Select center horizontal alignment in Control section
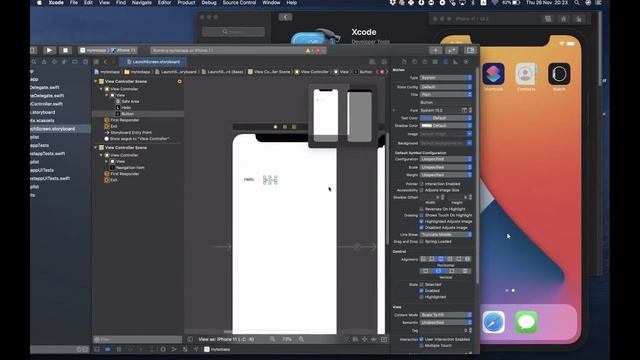 click(x=441, y=259)
